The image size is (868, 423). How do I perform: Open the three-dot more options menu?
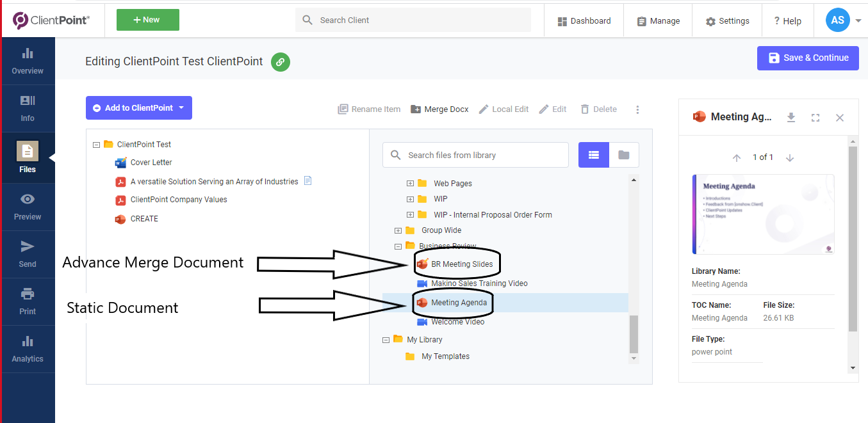637,109
